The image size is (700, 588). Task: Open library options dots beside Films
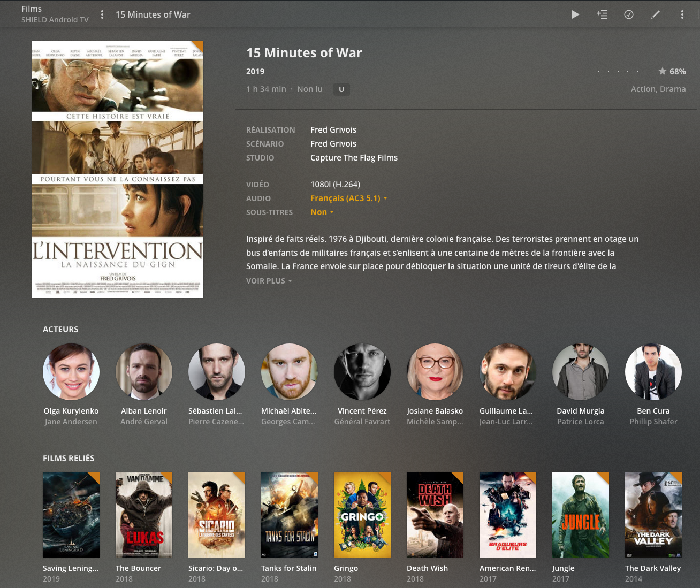pyautogui.click(x=102, y=14)
